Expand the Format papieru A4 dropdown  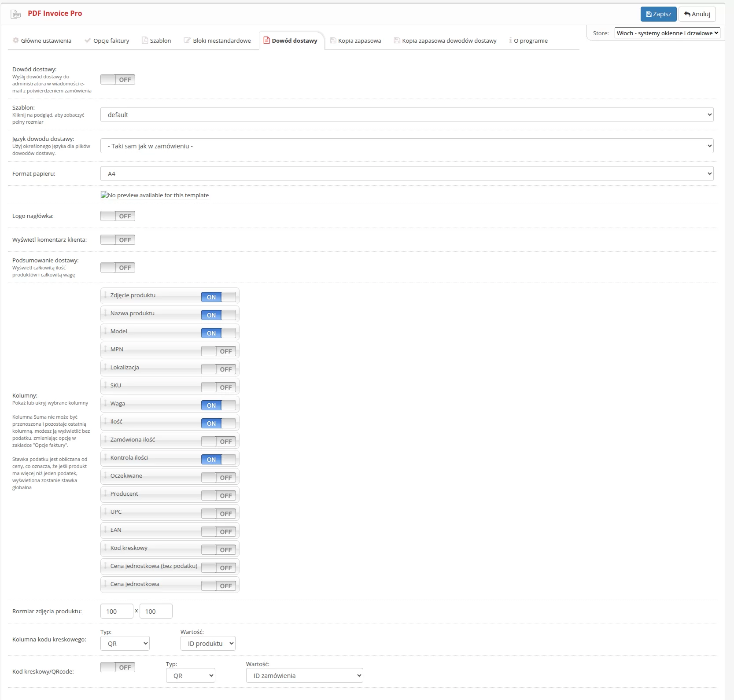(x=406, y=174)
